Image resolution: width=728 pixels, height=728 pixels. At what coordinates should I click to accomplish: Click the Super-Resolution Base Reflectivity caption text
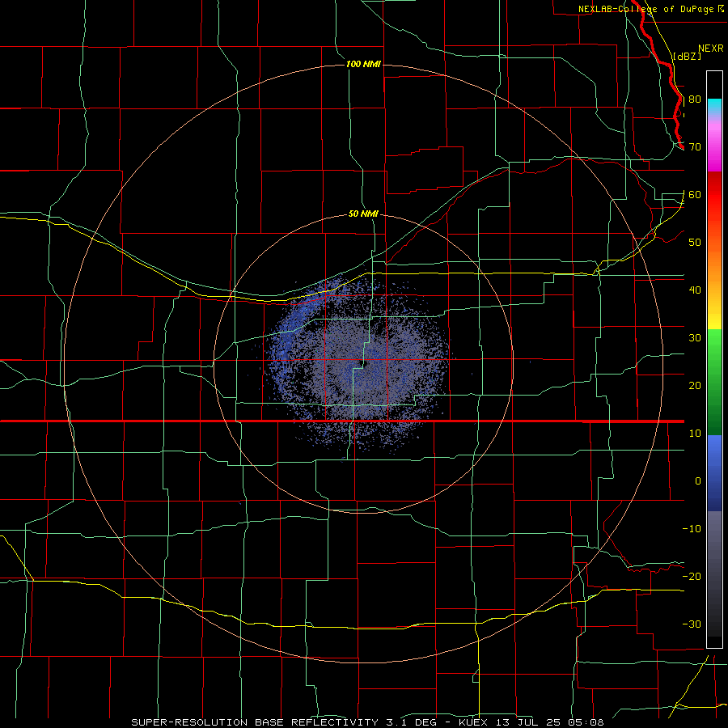[x=367, y=722]
